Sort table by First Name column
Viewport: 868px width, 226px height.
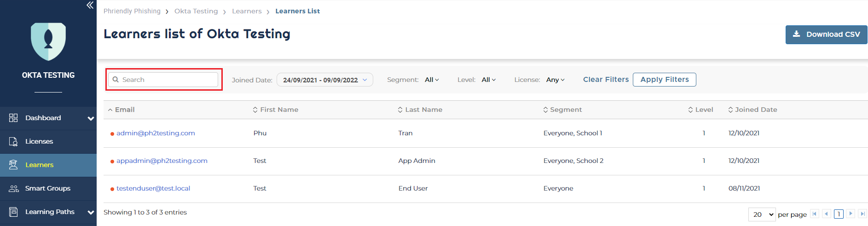point(275,110)
